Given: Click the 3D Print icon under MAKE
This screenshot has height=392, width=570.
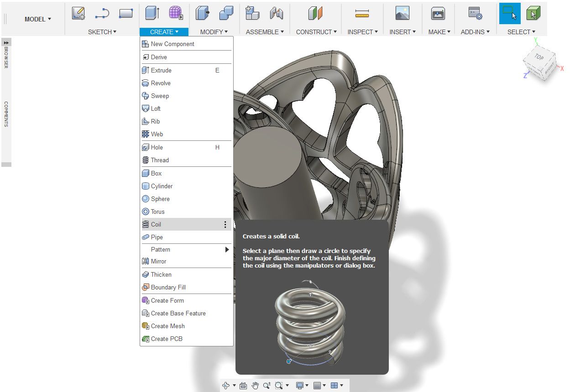Looking at the screenshot, I should pos(438,14).
